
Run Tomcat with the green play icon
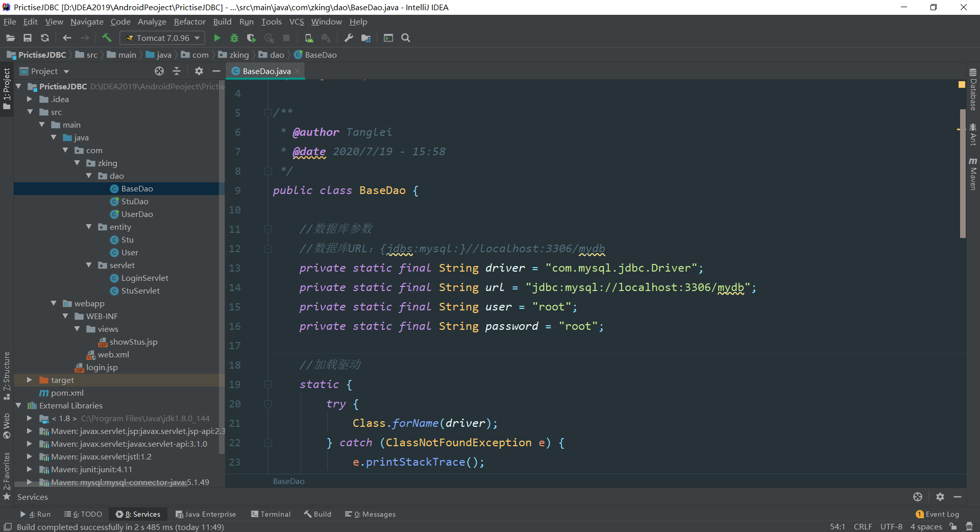(217, 38)
